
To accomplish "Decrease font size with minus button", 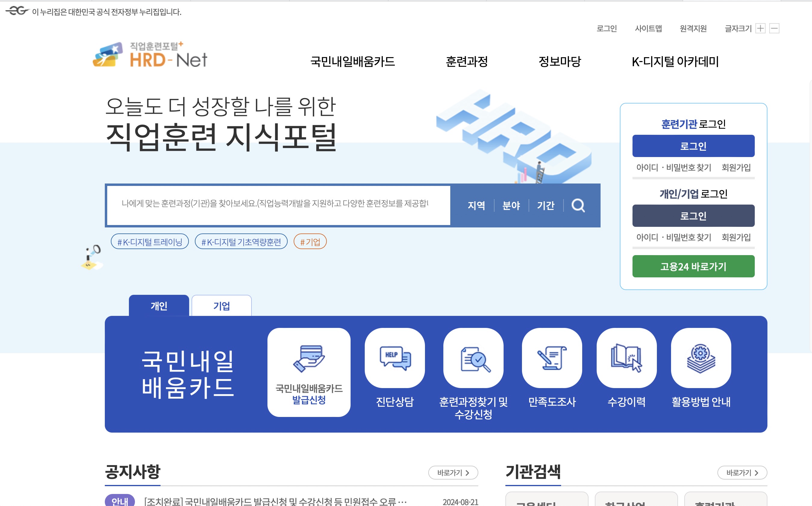I will click(774, 29).
